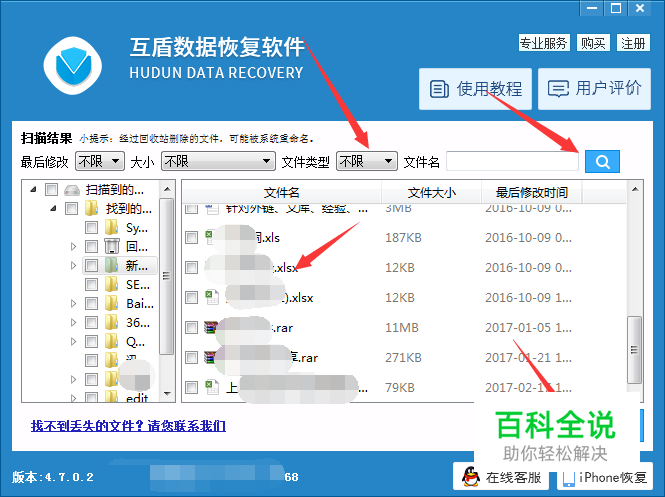Click the WinRAR icon of the 11MB .rar file
Screen dimensions: 665x497
211,327
